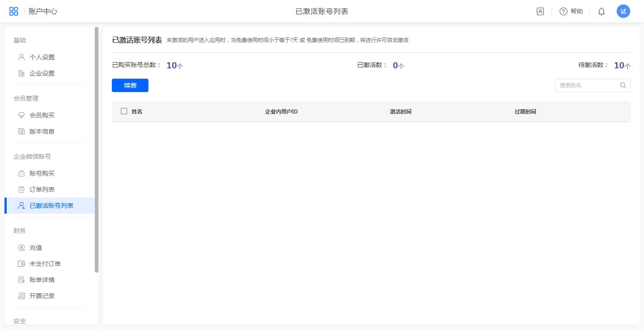Screen dimensions: 644x329
Task: Click the app grid icon beside 账户中心
Action: point(14,11)
